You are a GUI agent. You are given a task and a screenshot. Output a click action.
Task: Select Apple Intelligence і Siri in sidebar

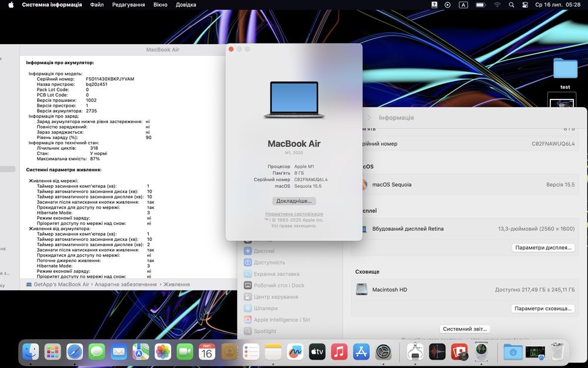pos(277,320)
